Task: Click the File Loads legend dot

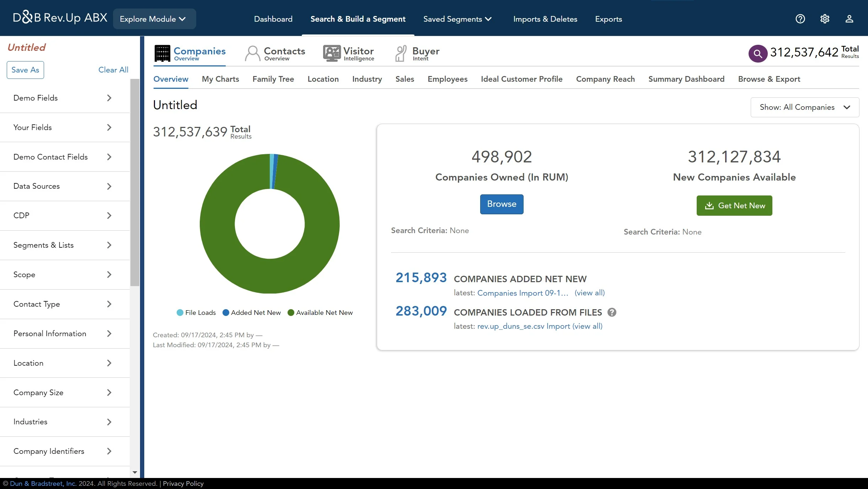Action: pyautogui.click(x=180, y=313)
